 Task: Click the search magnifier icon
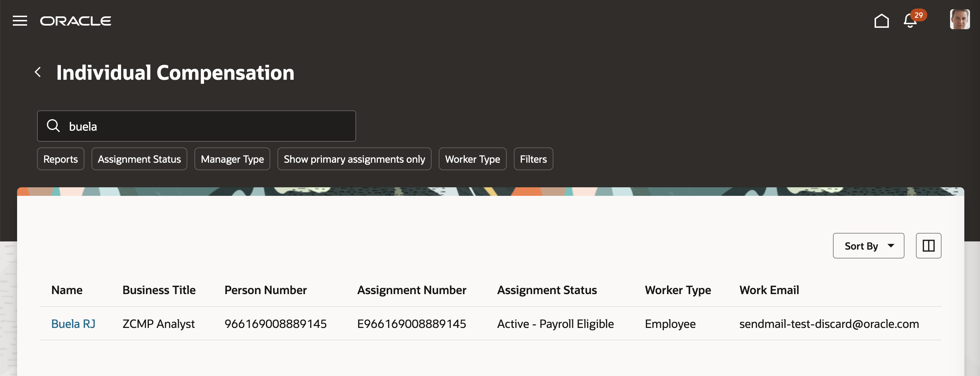(53, 126)
